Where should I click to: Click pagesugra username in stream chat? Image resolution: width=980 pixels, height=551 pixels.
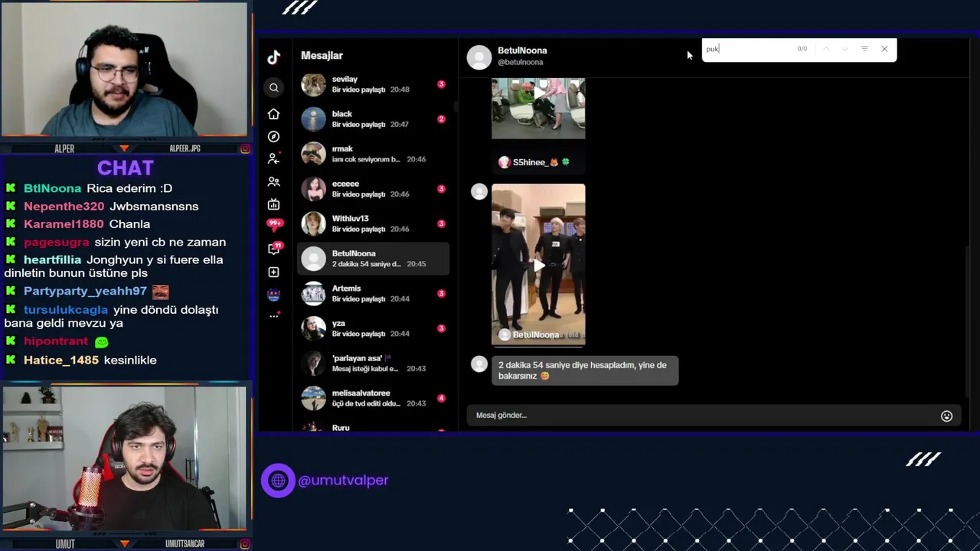(56, 242)
